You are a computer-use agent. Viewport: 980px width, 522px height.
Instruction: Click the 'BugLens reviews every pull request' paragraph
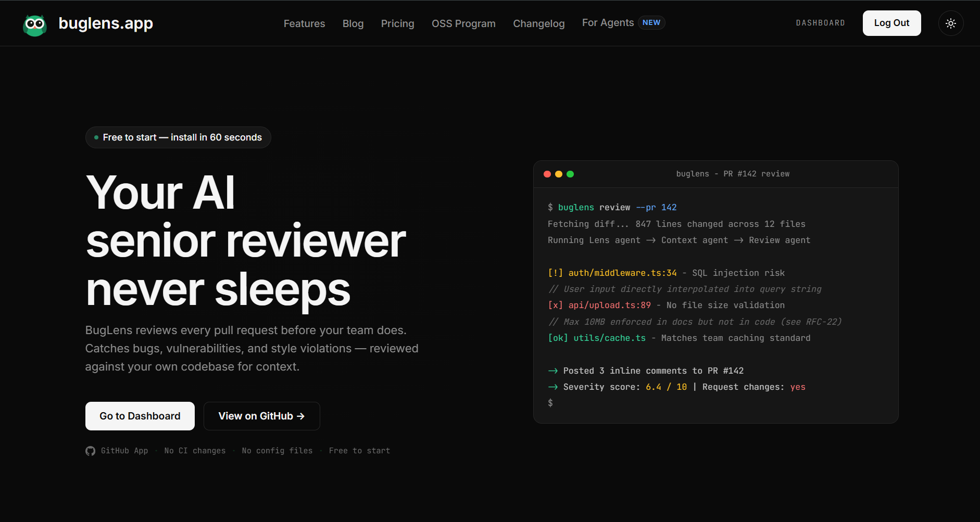tap(252, 349)
